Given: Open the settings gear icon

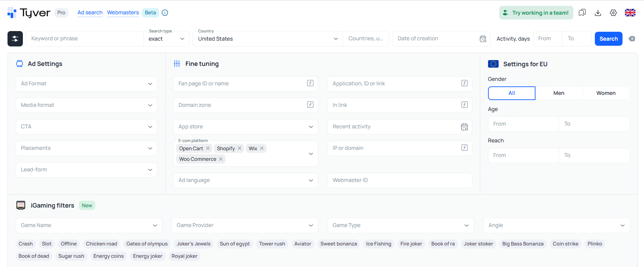Looking at the screenshot, I should click(x=613, y=13).
